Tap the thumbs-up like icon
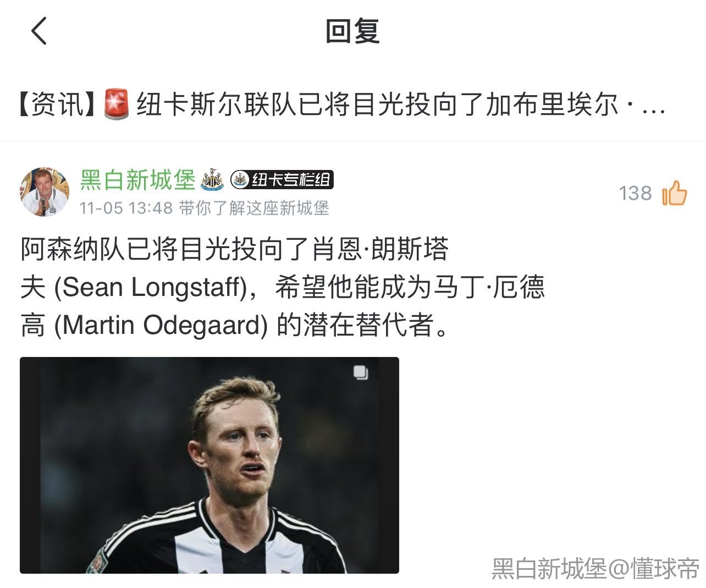706x588 pixels. click(x=674, y=193)
